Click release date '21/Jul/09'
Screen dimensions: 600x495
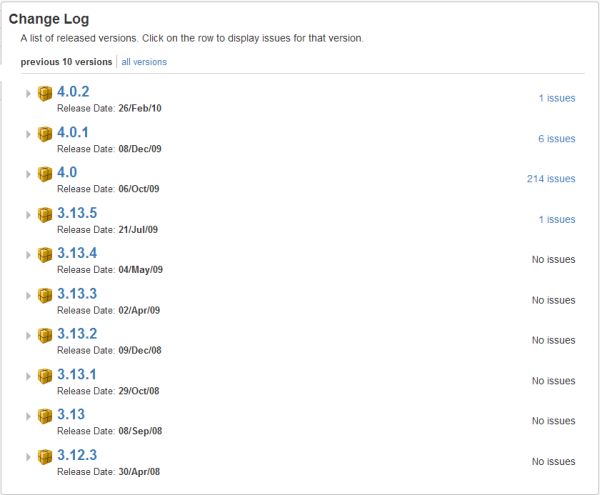[x=138, y=230]
